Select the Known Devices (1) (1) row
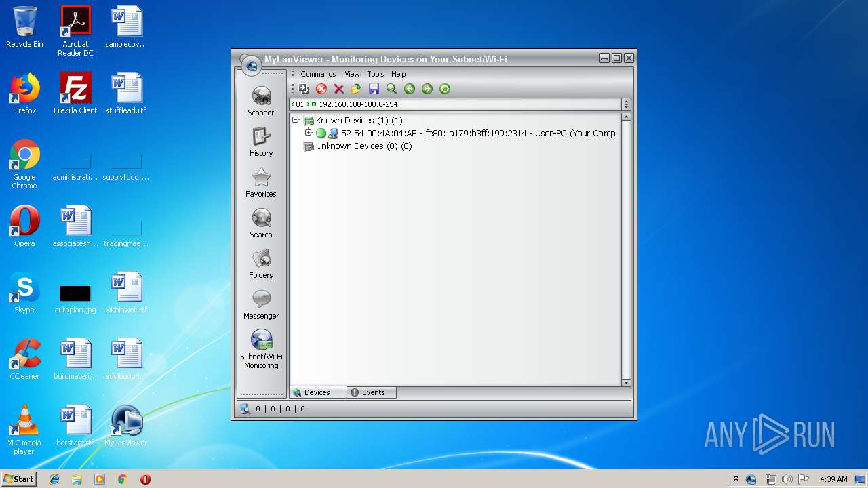The width and height of the screenshot is (868, 488). click(359, 121)
